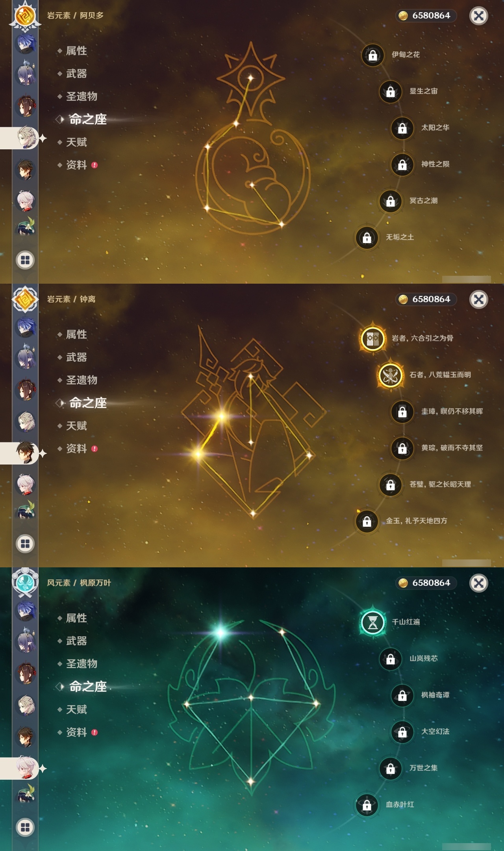
Task: Open locked constellation 无垢之土
Action: (367, 238)
